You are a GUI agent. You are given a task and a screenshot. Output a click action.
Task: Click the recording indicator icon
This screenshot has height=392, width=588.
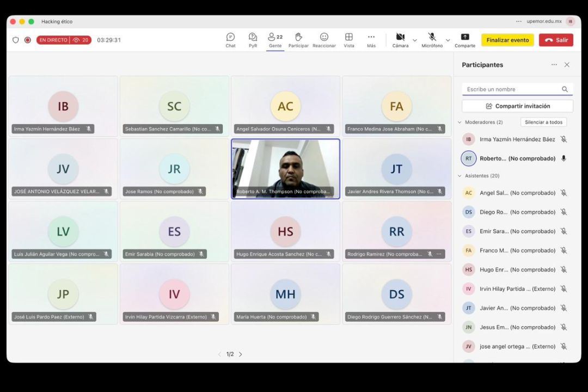click(28, 40)
